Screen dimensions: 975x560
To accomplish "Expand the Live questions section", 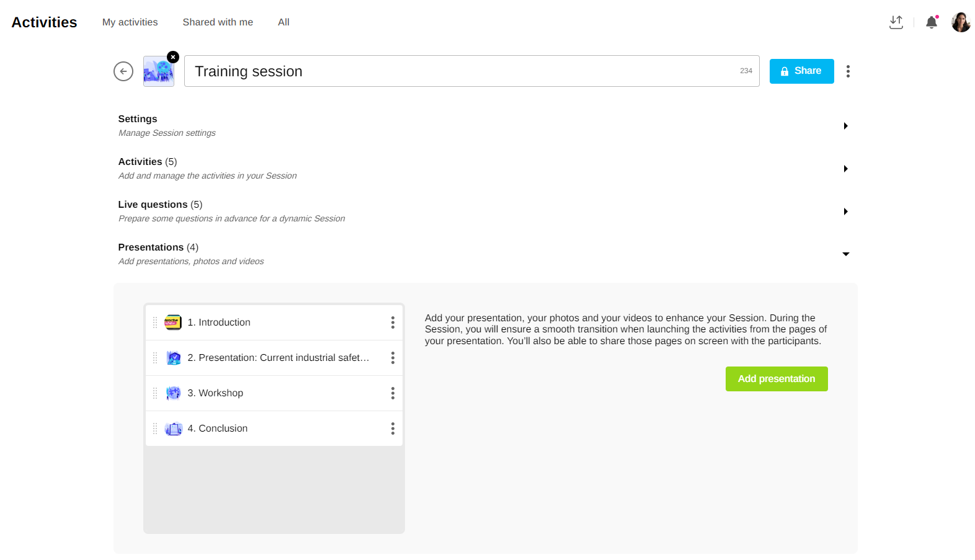I will point(845,211).
